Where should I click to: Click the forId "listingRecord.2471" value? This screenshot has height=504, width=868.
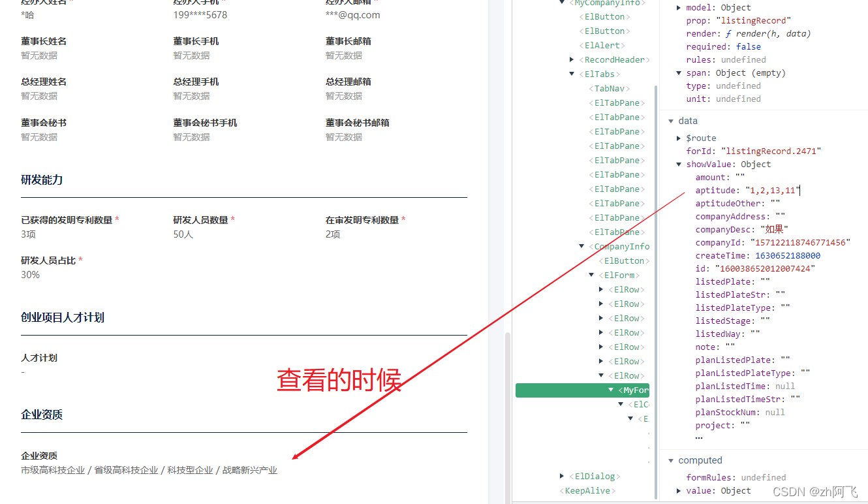pyautogui.click(x=771, y=151)
